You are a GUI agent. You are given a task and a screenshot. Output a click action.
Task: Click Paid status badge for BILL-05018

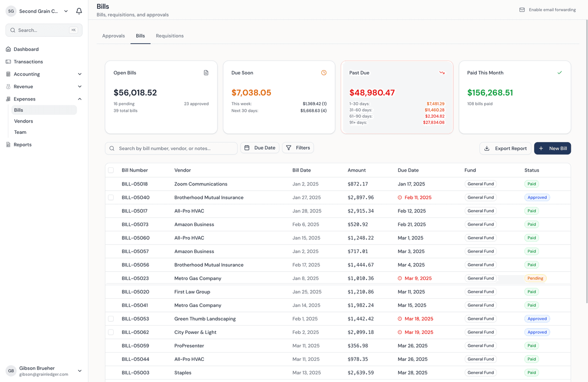532,184
